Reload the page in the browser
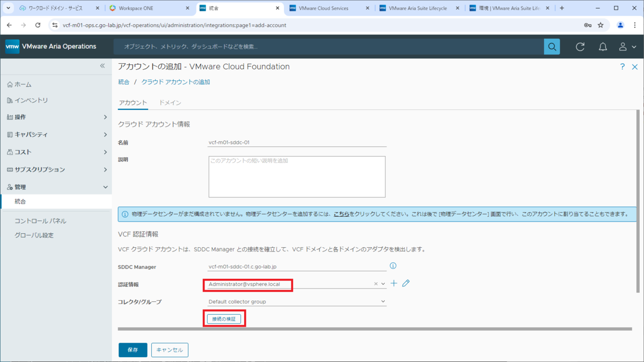This screenshot has height=362, width=644. coord(38,25)
